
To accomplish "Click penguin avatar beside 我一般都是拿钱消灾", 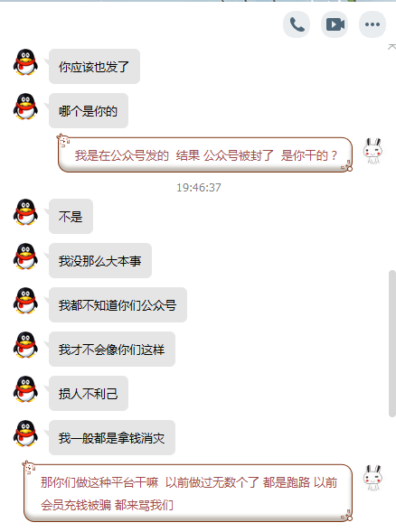I will coord(25,434).
